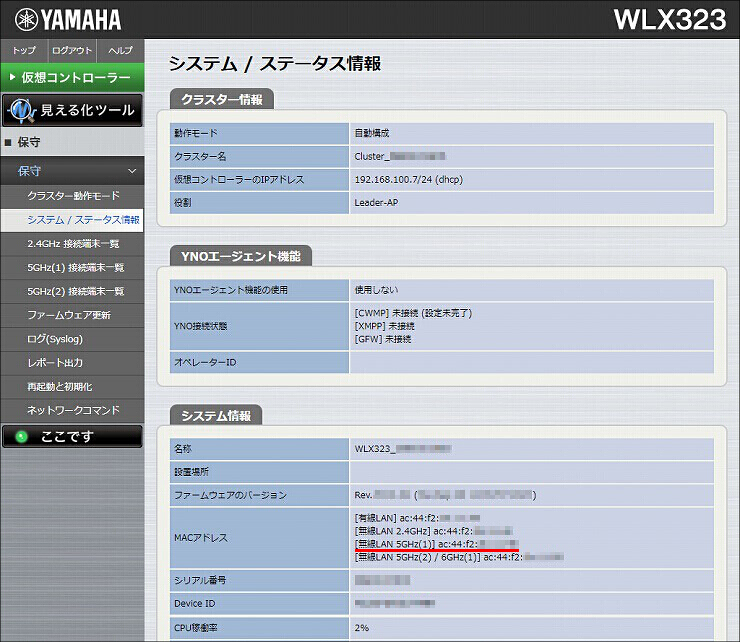Click the [GFW] 未接続 status line
Viewport: 740px width, 642px height.
(383, 339)
